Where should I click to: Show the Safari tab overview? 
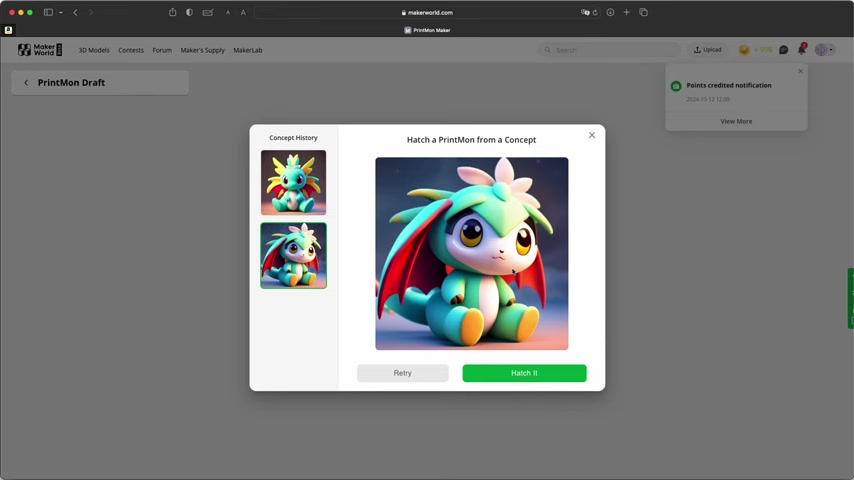pyautogui.click(x=643, y=12)
